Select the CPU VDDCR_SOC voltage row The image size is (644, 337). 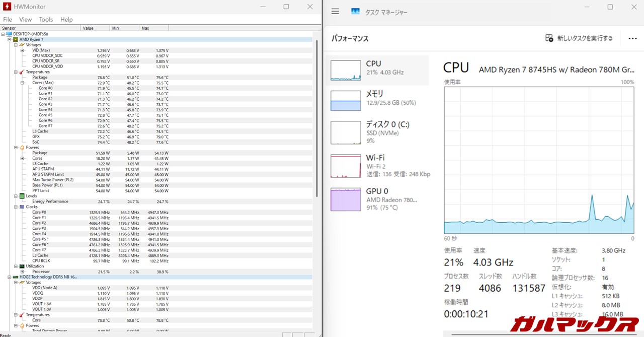[156, 56]
